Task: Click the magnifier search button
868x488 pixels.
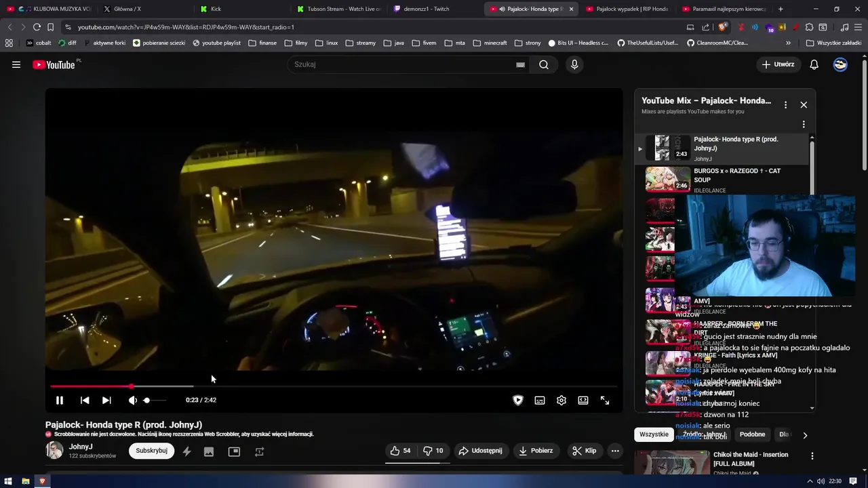Action: pyautogui.click(x=544, y=64)
